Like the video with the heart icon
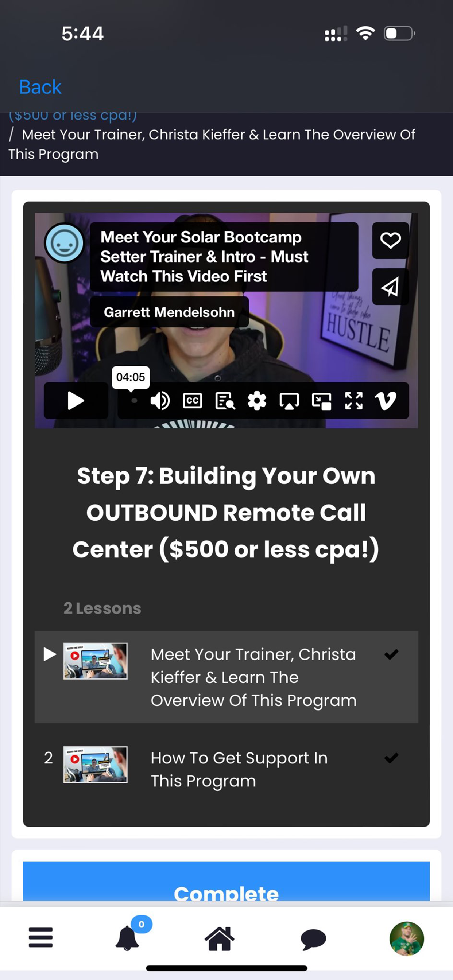The height and width of the screenshot is (980, 453). click(390, 240)
